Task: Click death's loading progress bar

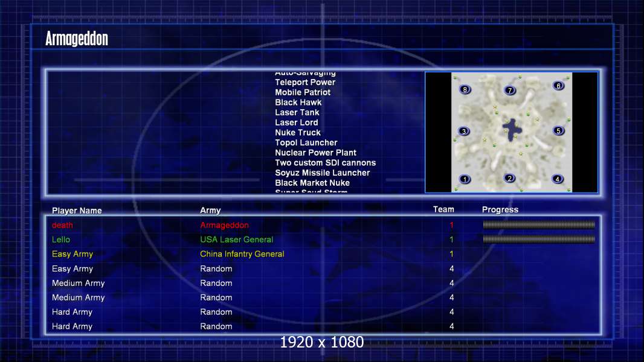Action: click(x=538, y=224)
